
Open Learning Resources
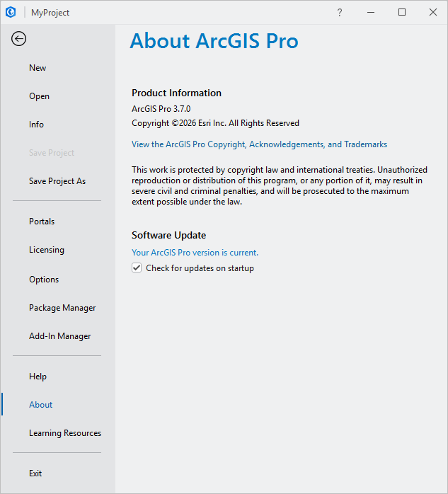click(65, 433)
